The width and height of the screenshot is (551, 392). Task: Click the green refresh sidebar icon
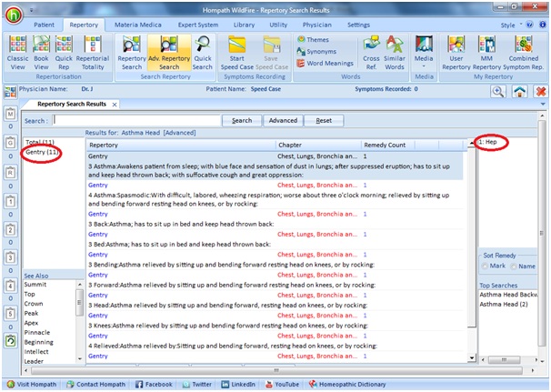(11, 341)
